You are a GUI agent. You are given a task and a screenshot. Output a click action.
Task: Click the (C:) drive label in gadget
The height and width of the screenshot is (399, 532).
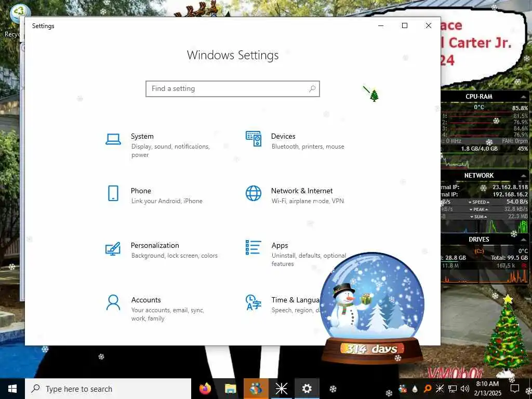point(479,251)
